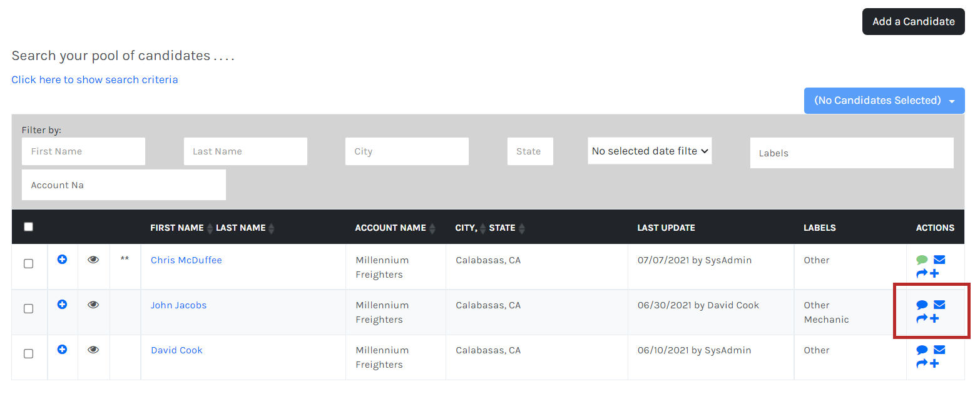980x394 pixels.
Task: Click the plus action icon in John Jacobs' row
Action: tap(934, 319)
